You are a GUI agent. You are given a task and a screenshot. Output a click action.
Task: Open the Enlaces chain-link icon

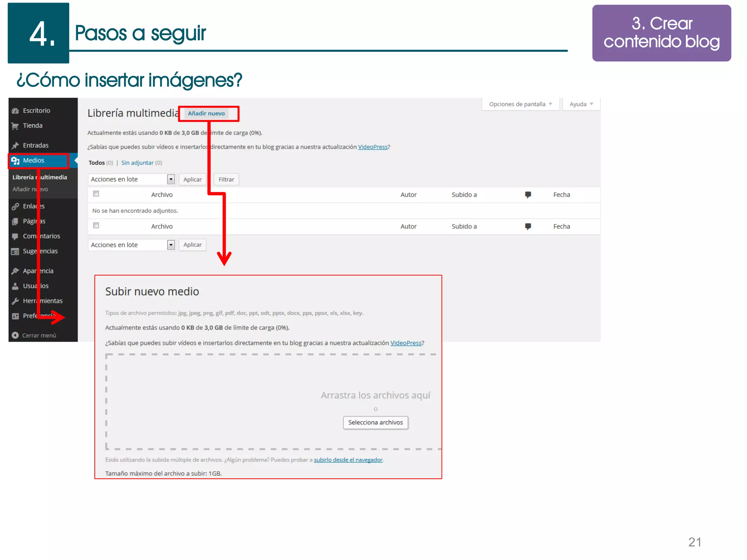point(15,206)
